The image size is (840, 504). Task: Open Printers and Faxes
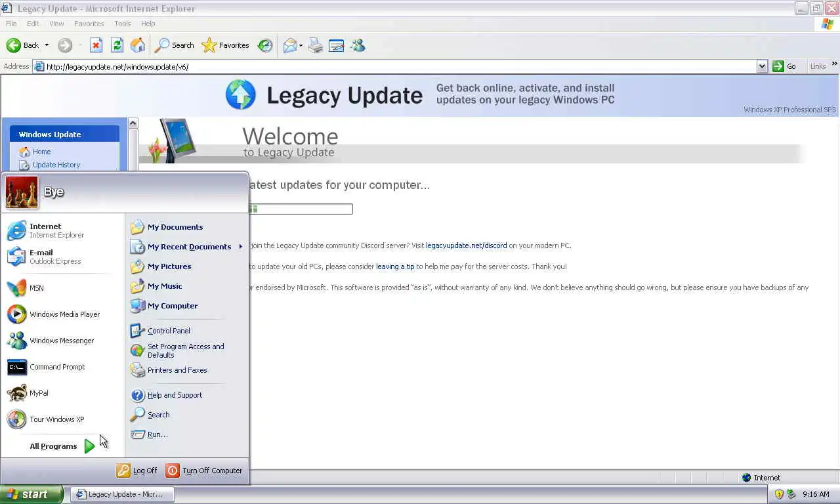tap(186, 370)
